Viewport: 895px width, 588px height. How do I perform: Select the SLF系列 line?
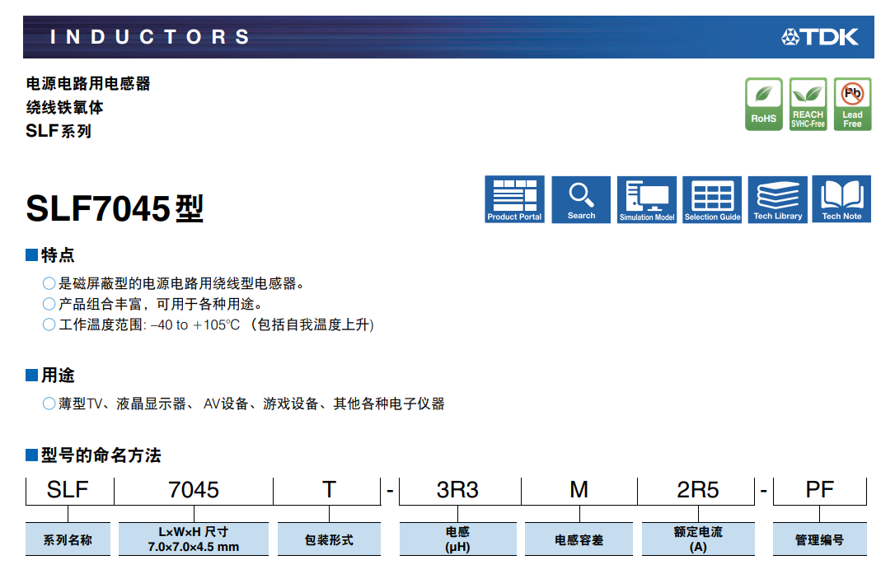tap(59, 131)
